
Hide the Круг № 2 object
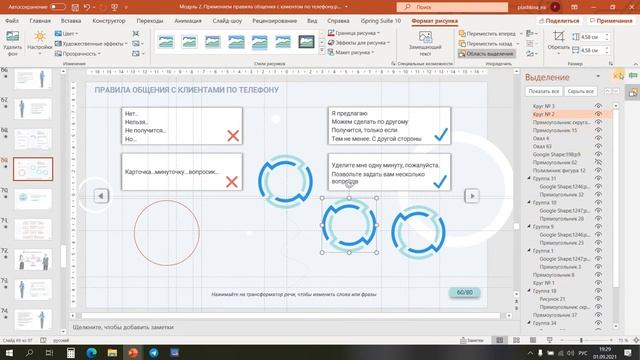point(598,114)
